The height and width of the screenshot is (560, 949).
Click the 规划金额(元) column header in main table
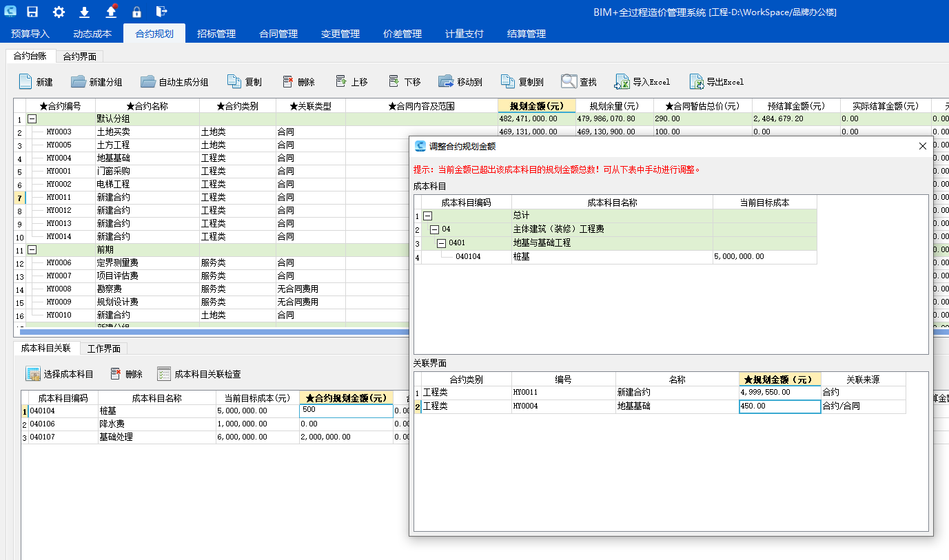[x=537, y=106]
